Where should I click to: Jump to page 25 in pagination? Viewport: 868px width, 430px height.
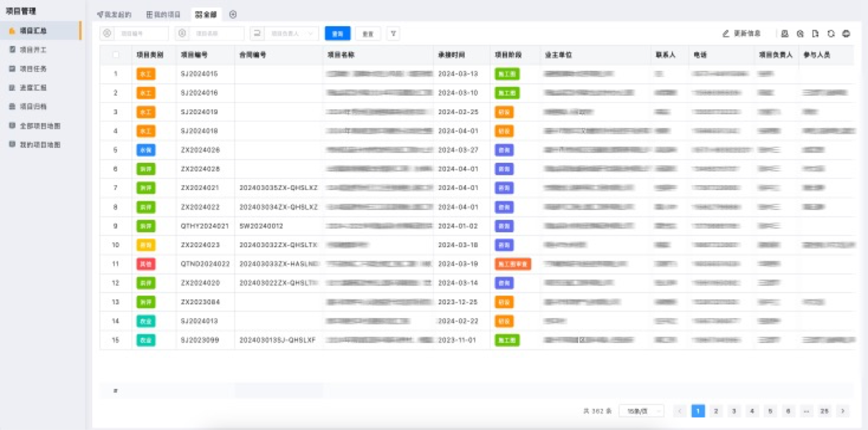point(824,411)
